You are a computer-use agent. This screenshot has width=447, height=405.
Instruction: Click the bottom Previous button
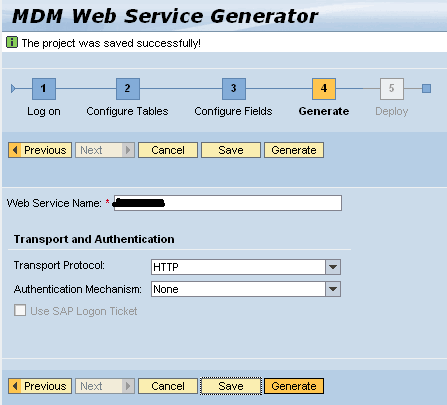pos(40,386)
